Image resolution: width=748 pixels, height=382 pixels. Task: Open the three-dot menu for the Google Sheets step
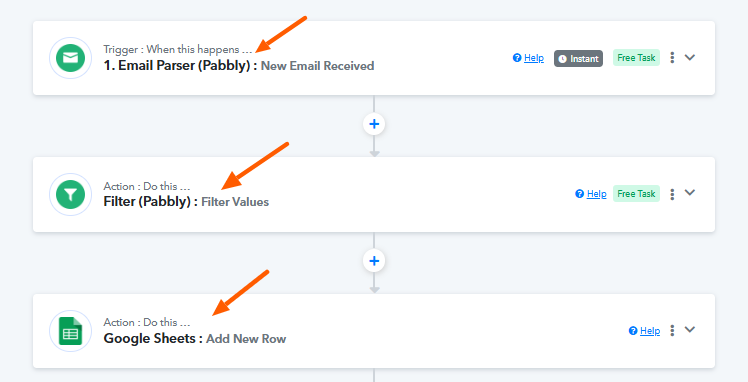point(672,330)
